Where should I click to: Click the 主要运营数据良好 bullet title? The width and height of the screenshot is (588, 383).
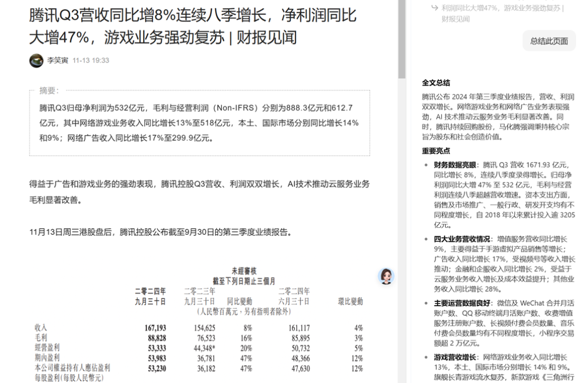[462, 303]
